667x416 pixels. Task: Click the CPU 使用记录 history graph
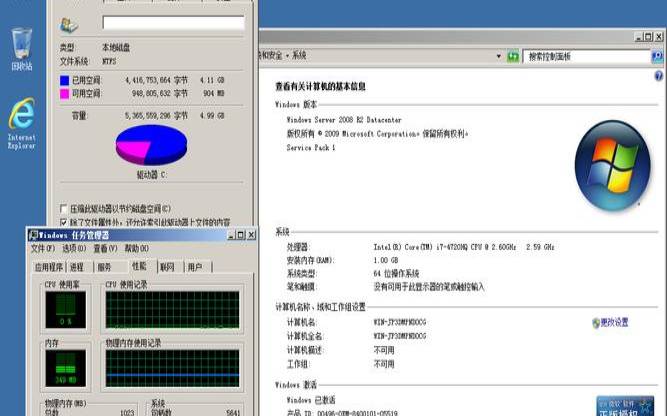(172, 310)
